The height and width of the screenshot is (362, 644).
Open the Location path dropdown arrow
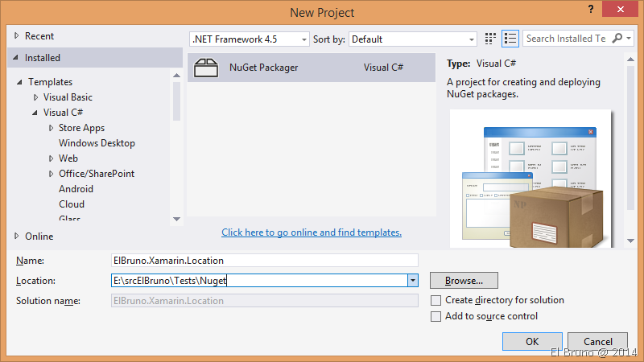tap(413, 281)
